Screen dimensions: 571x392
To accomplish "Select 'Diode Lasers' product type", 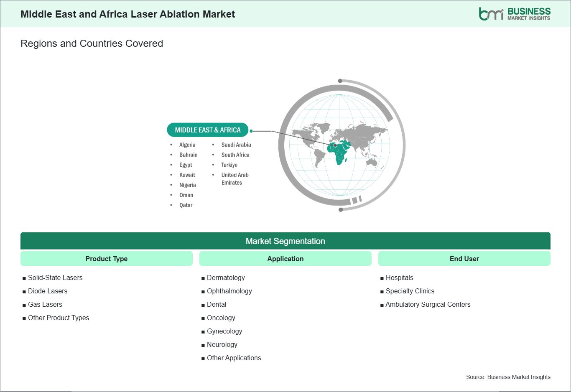I will 48,291.
